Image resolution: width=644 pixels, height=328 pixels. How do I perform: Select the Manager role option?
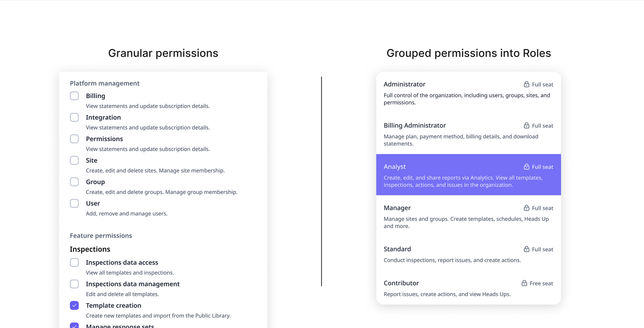click(x=468, y=217)
